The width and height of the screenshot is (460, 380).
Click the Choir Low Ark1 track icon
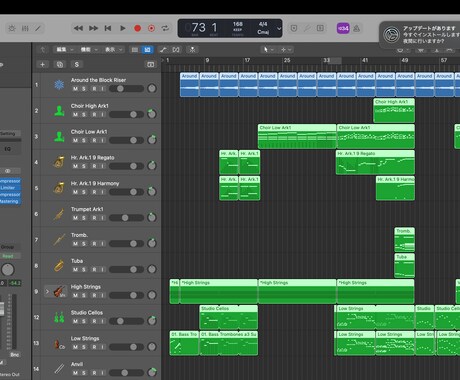[59, 136]
